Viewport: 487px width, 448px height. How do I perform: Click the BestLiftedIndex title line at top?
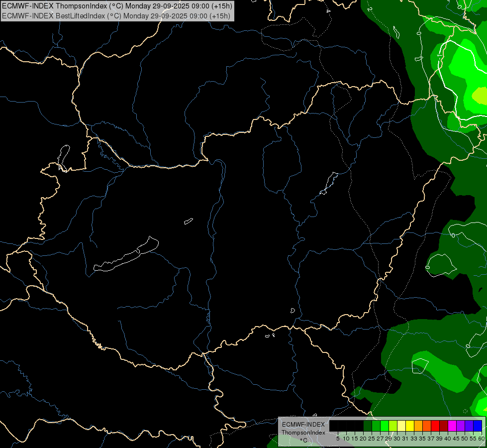point(116,16)
